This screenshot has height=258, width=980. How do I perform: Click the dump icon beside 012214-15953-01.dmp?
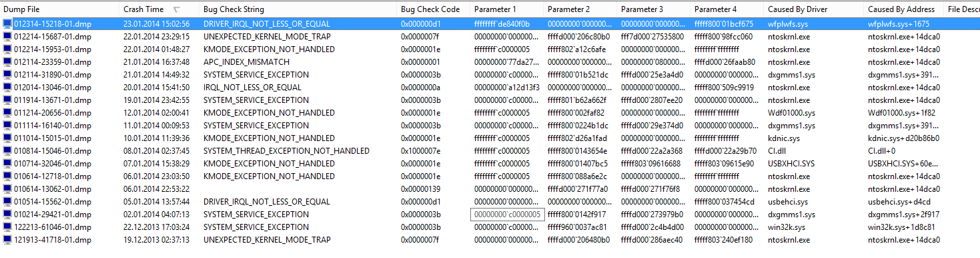coord(7,49)
